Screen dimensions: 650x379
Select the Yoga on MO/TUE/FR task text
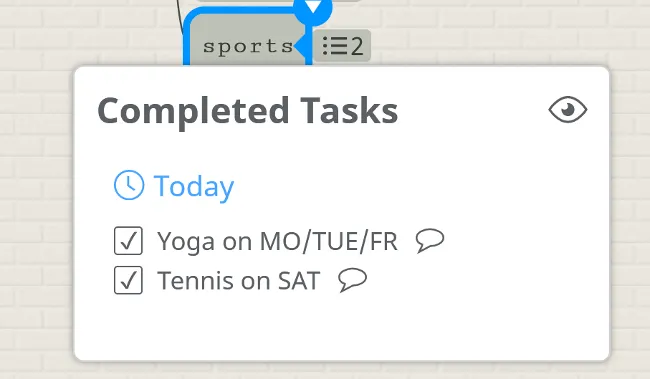coord(277,241)
